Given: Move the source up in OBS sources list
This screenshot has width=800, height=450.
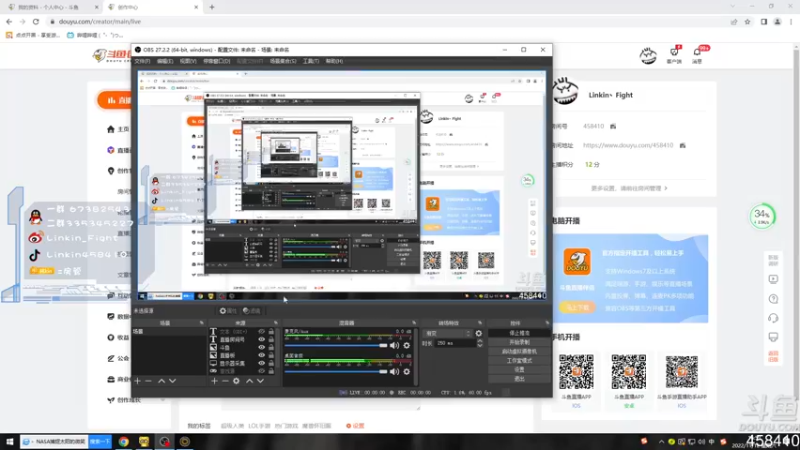Looking at the screenshot, I should [249, 381].
